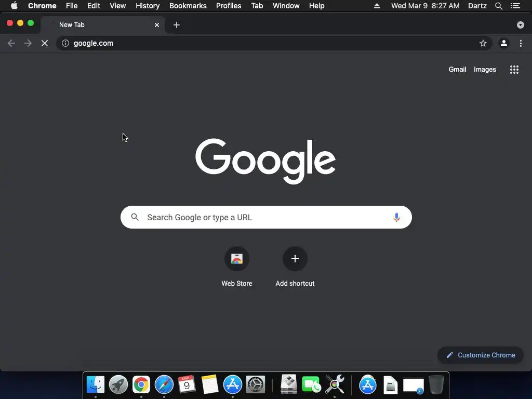Open the View menu

pyautogui.click(x=118, y=6)
